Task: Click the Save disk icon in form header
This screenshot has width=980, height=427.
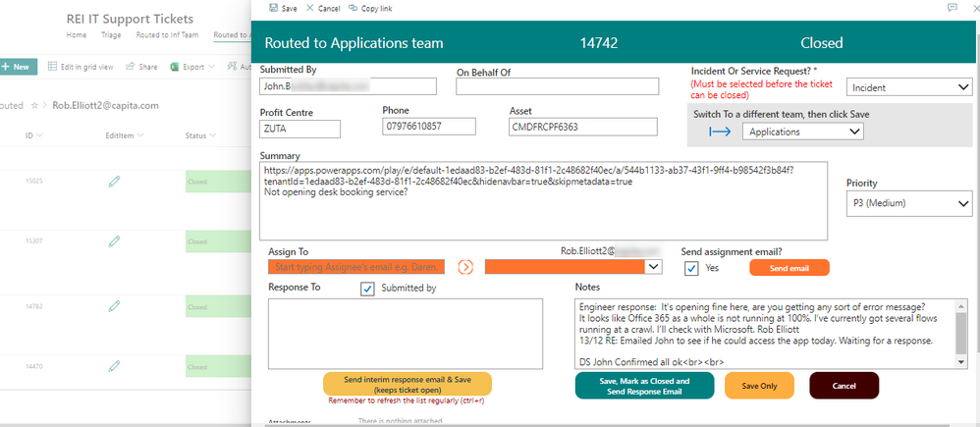Action: [x=273, y=8]
